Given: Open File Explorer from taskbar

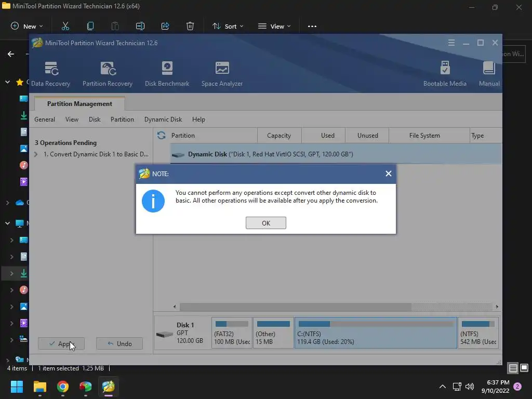Looking at the screenshot, I should pyautogui.click(x=39, y=387).
